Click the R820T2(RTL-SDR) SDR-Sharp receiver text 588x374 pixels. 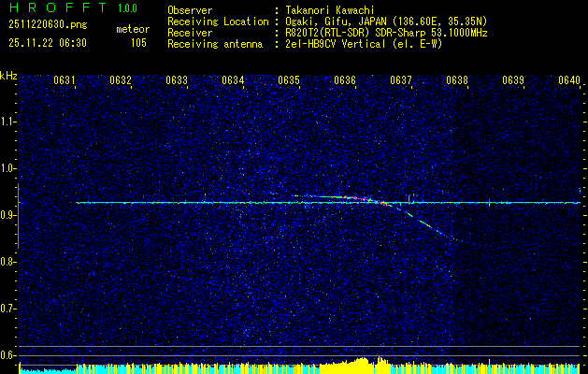tap(386, 33)
